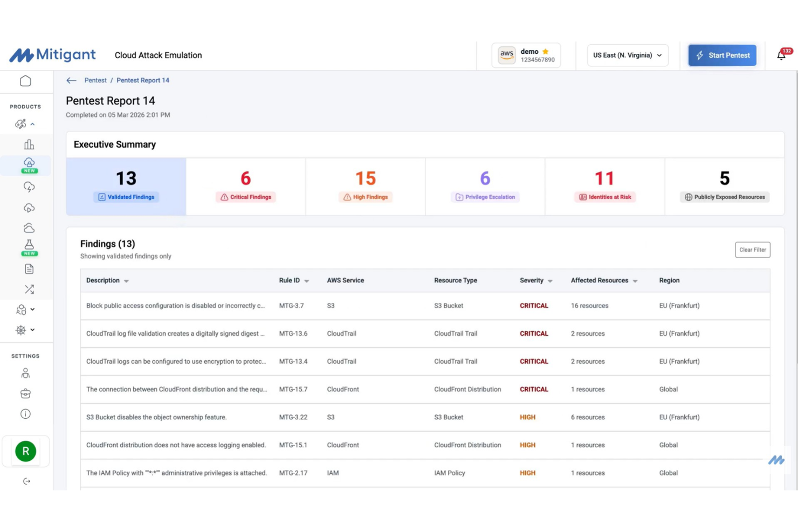Open the home icon in sidebar
This screenshot has height=532, width=798.
pos(25,81)
